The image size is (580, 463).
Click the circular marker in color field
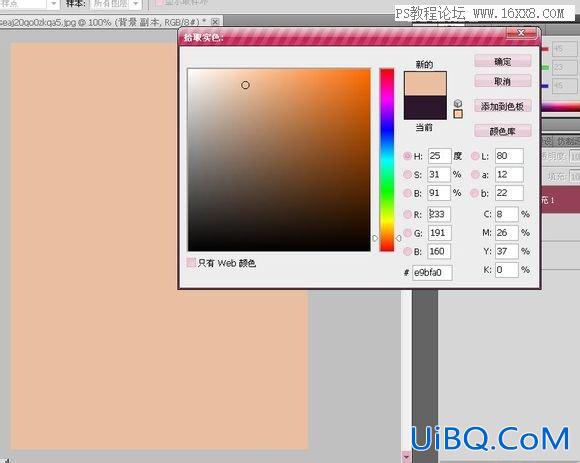pos(245,85)
